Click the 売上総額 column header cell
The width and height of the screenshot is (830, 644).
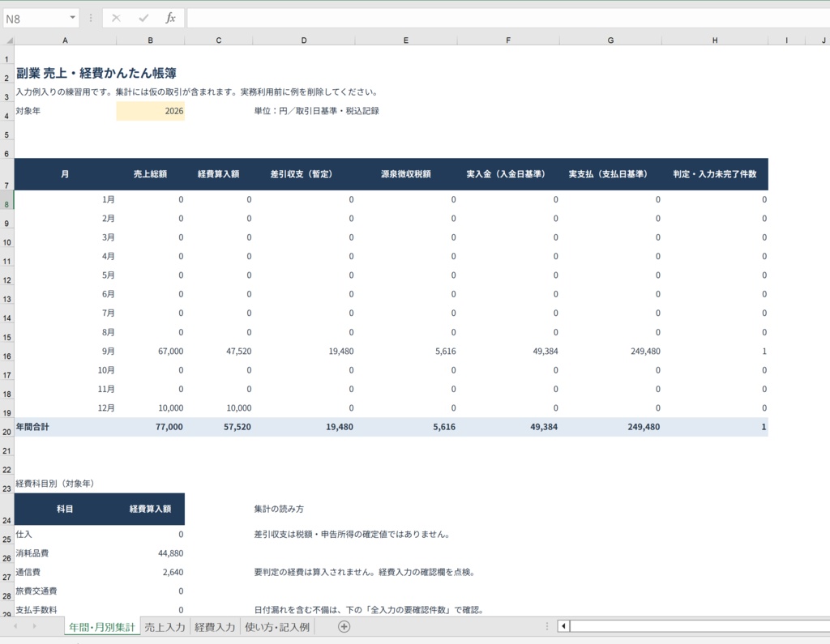[150, 174]
